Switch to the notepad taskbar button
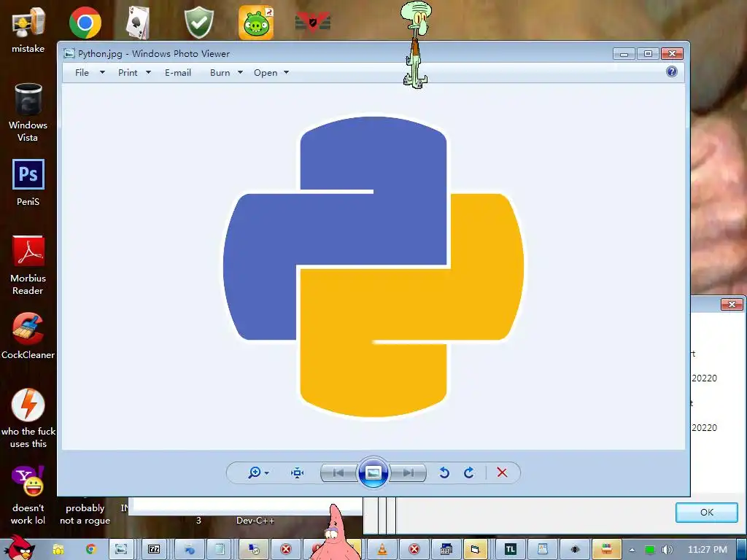This screenshot has height=560, width=747. [219, 550]
